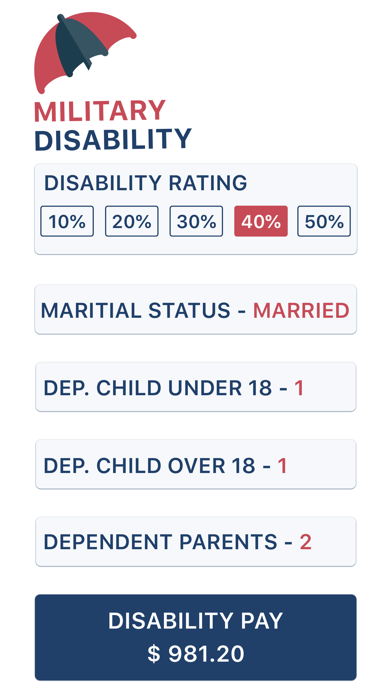Open the Marital Status selector
This screenshot has width=392, height=696.
coord(196,309)
